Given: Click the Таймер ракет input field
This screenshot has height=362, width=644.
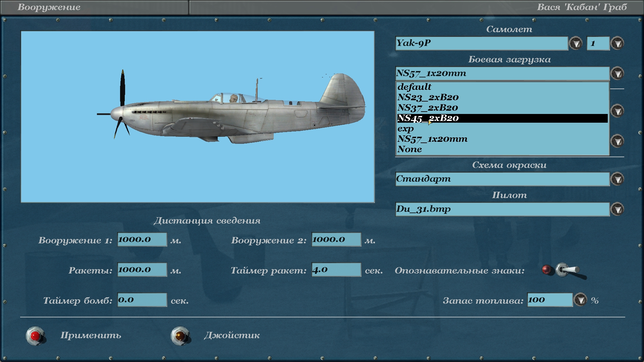Looking at the screenshot, I should (336, 269).
